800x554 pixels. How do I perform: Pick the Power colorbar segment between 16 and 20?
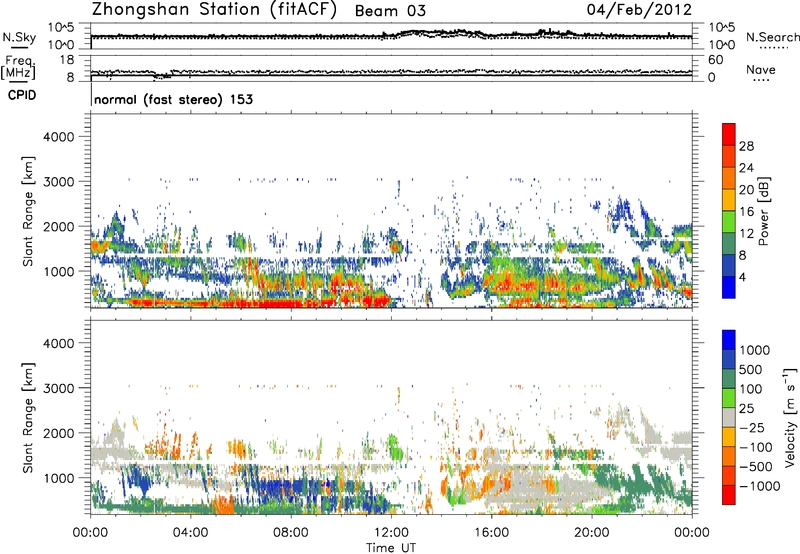(x=729, y=200)
